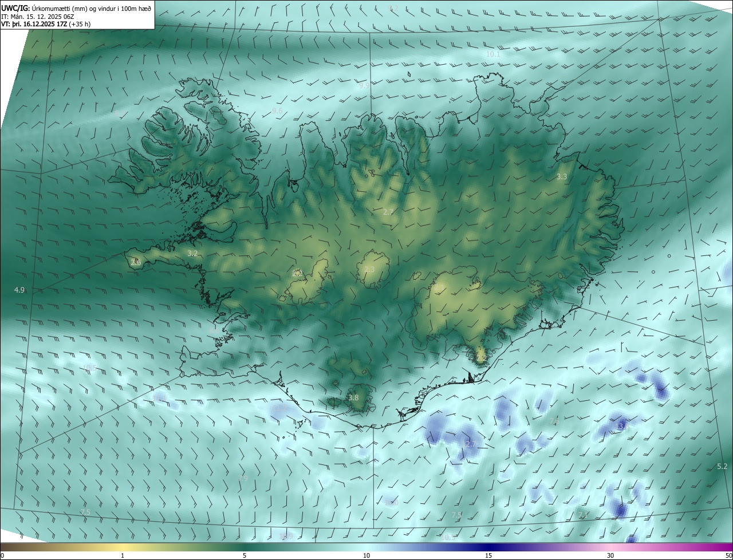Click the "1" tick label on the color scale
The image size is (733, 560).
[x=123, y=555]
